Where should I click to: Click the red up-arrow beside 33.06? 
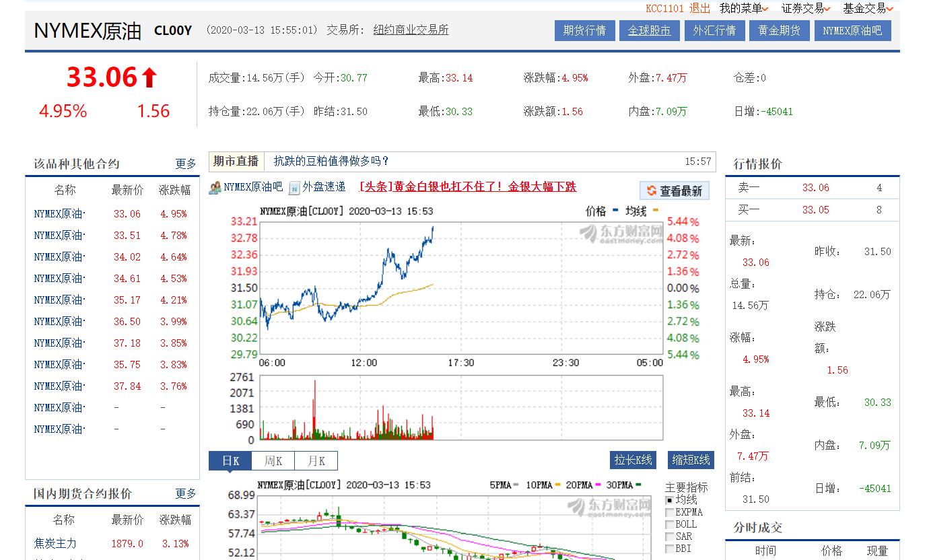(149, 78)
